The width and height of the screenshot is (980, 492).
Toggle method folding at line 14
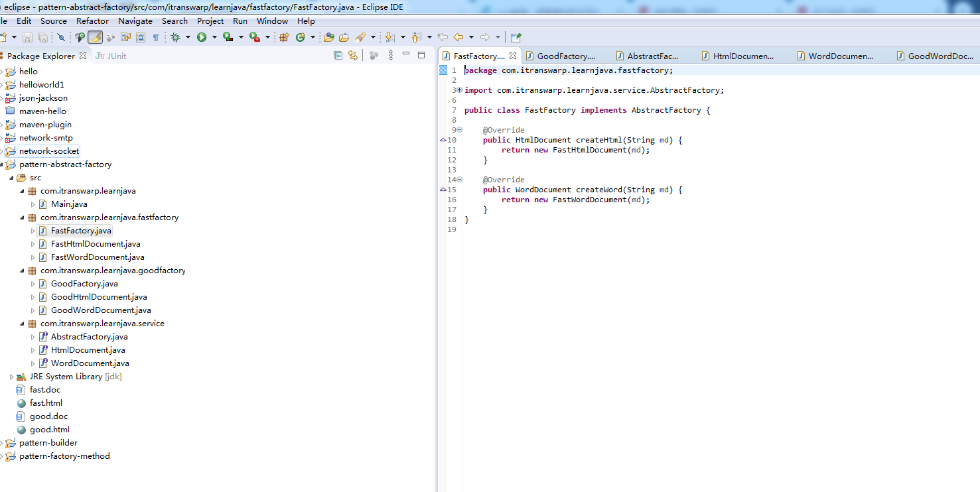click(x=459, y=180)
